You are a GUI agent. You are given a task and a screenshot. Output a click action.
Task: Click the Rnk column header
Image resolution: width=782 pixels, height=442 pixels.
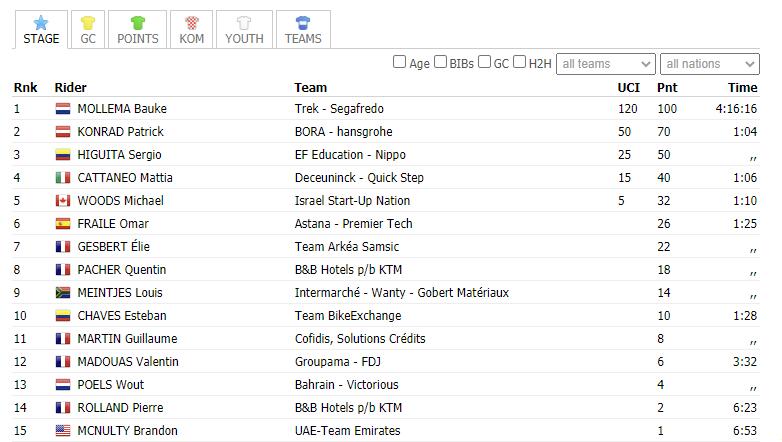25,88
